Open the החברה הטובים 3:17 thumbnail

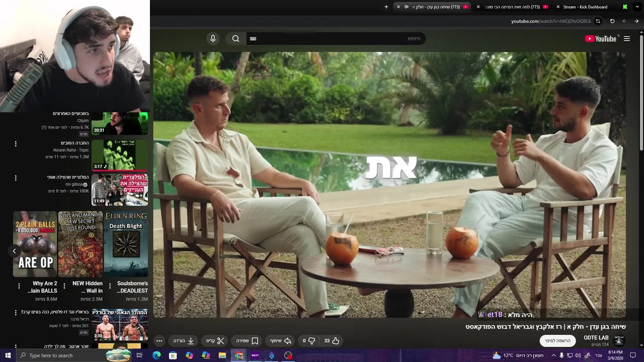(x=120, y=155)
